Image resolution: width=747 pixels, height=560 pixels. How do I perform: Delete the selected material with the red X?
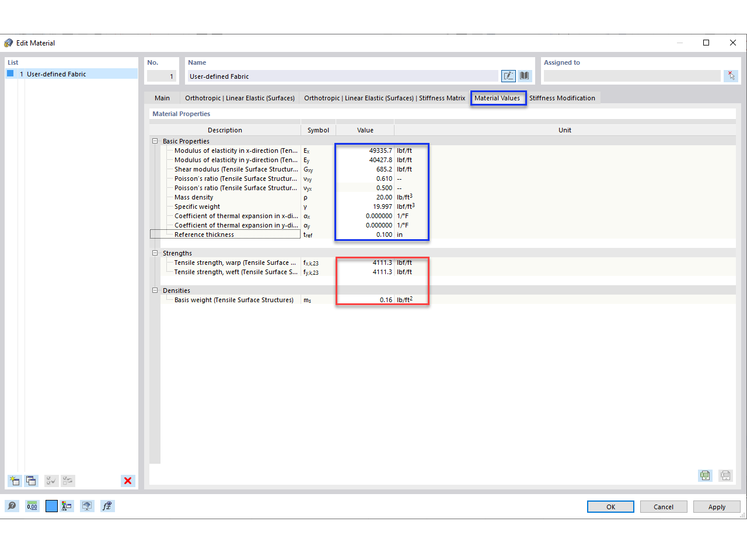(x=128, y=481)
